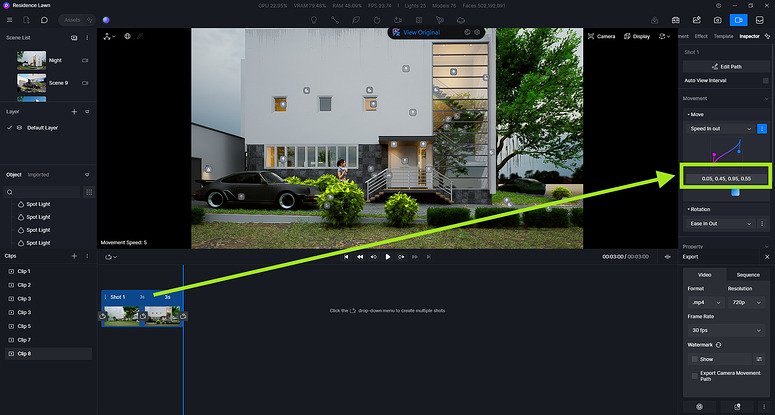775x415 pixels.
Task: Click the bezier curve values field
Action: 726,178
